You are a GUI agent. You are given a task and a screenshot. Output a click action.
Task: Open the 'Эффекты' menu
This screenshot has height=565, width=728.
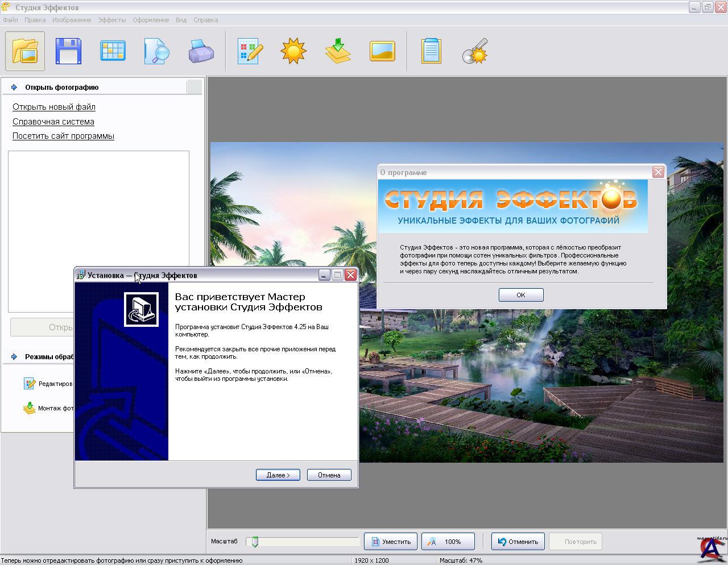111,20
